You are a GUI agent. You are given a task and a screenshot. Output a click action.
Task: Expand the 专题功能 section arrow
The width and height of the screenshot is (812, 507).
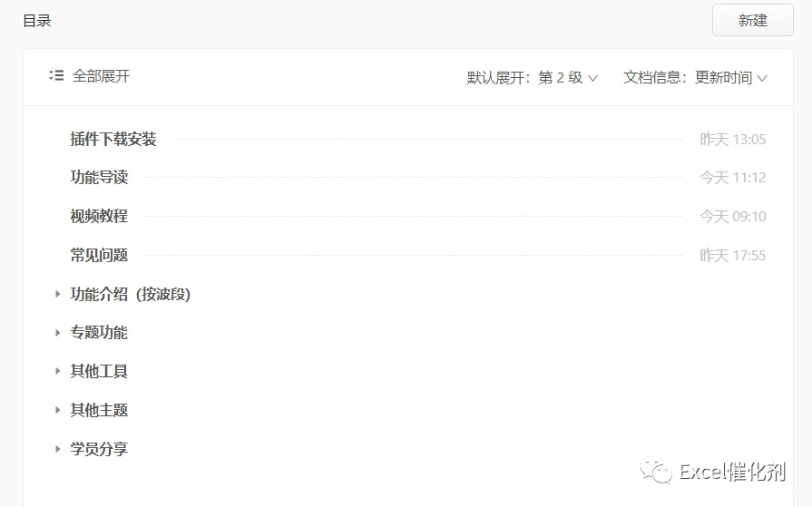(57, 333)
